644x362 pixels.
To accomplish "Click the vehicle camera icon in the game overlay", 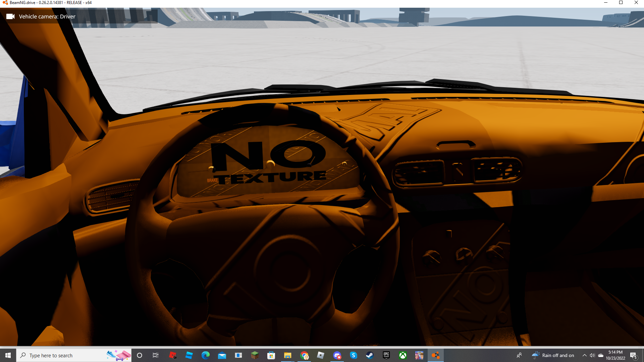I will click(x=10, y=16).
